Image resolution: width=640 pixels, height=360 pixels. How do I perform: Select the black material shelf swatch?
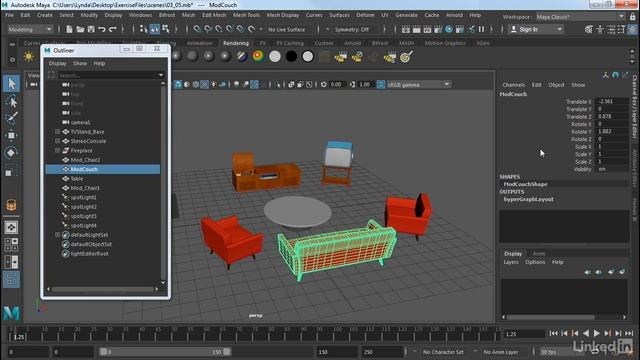[x=291, y=56]
